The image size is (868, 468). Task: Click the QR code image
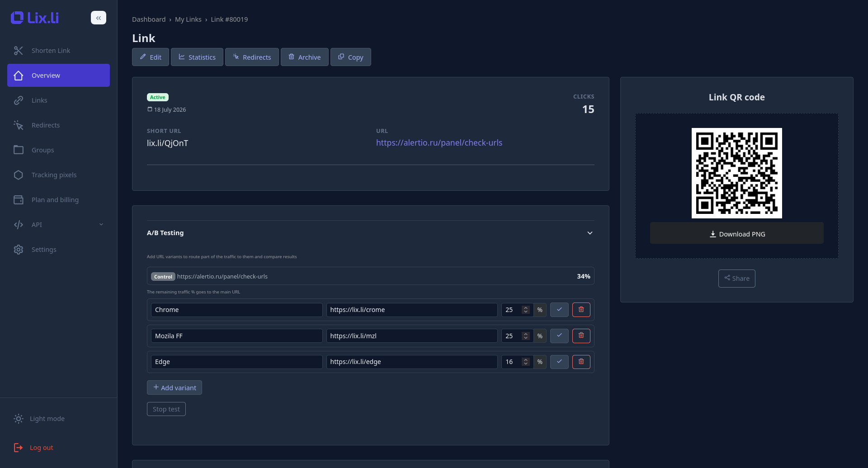737,173
